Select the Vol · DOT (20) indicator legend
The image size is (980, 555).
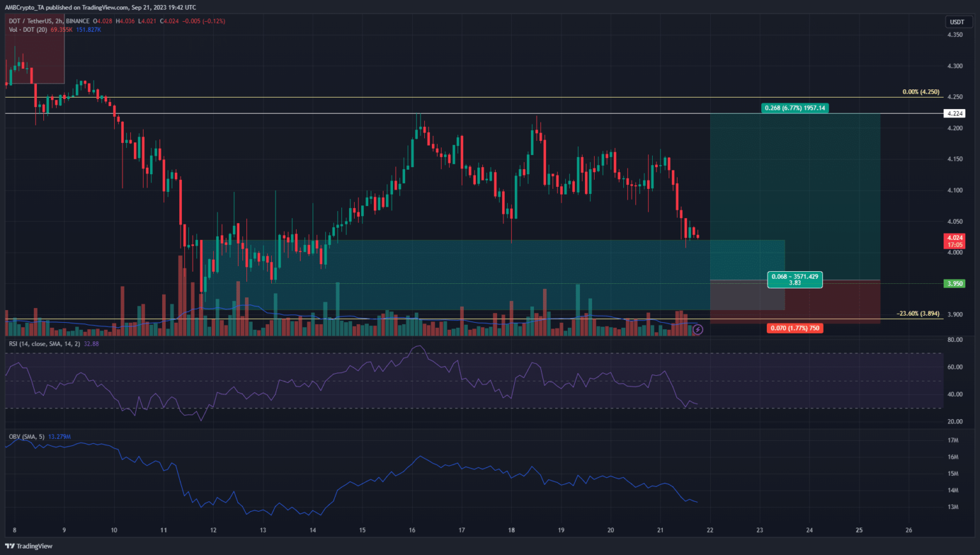click(28, 30)
